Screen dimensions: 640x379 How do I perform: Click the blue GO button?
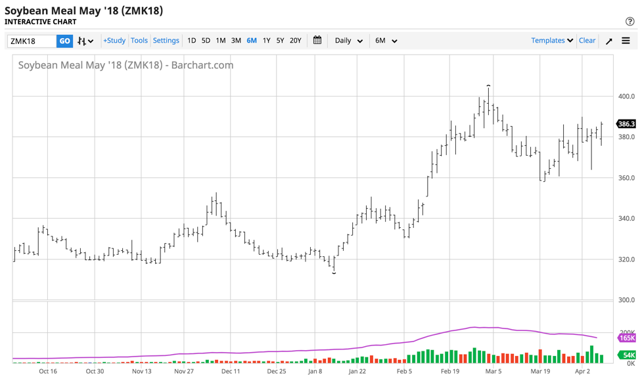pos(64,41)
